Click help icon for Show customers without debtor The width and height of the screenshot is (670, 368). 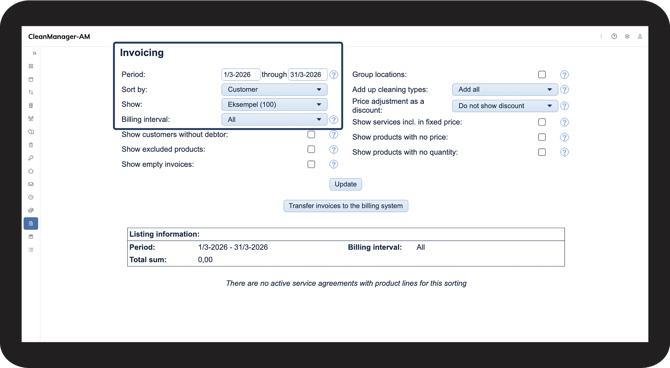pyautogui.click(x=334, y=135)
